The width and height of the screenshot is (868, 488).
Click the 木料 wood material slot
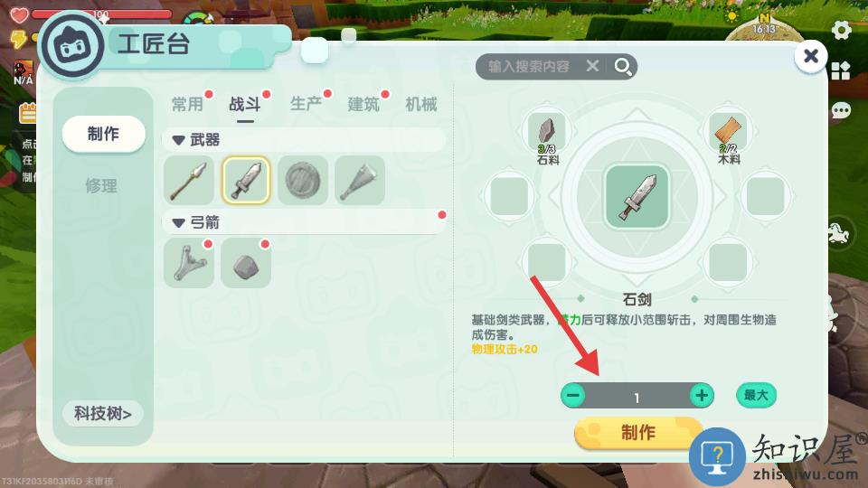tap(728, 133)
